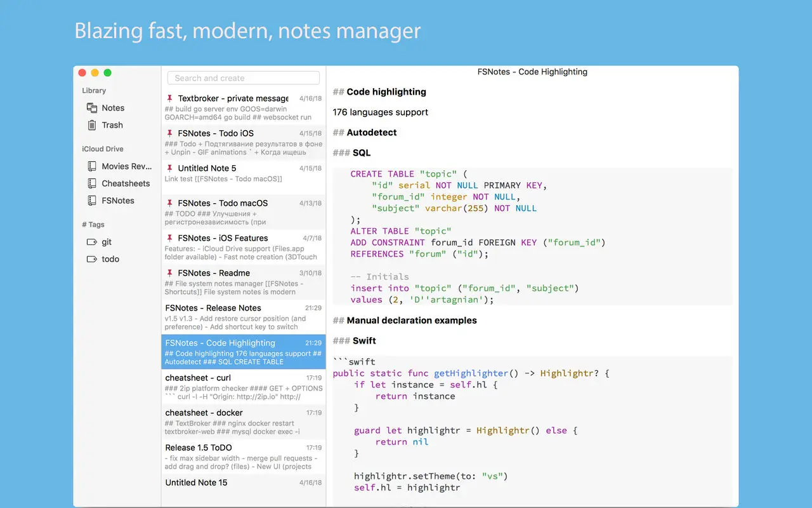Image resolution: width=812 pixels, height=508 pixels.
Task: Open the FSNotes - Todo iOS note
Action: click(243, 142)
